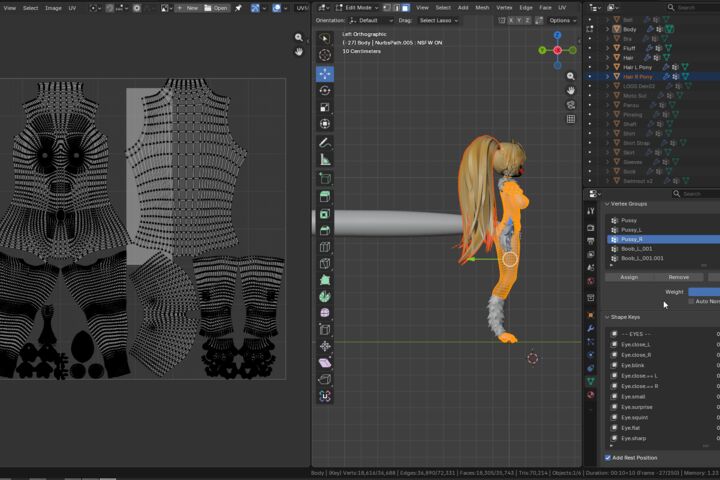Select the Poly Build tool

pyautogui.click(x=325, y=280)
